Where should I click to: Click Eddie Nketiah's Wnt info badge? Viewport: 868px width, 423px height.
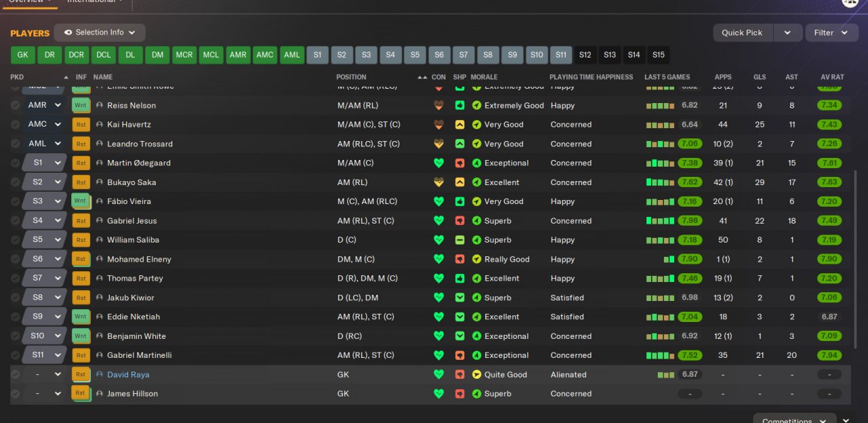point(81,317)
